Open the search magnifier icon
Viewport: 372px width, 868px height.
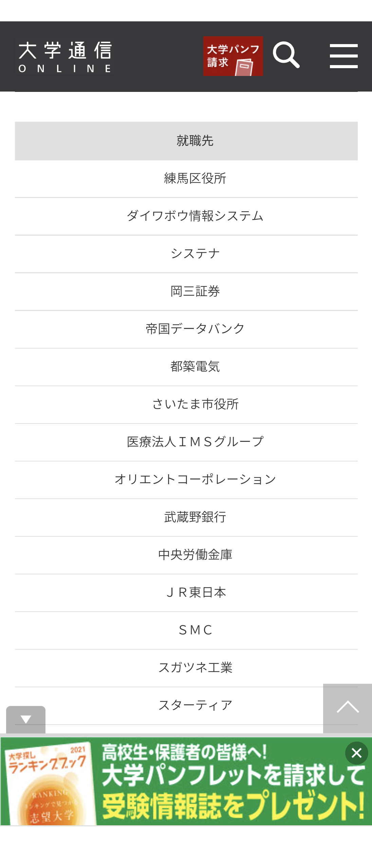tap(286, 55)
